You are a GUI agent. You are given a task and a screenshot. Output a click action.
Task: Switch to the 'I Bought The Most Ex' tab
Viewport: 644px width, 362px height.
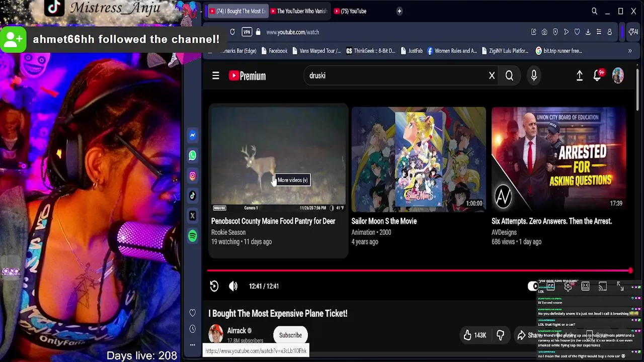[237, 11]
